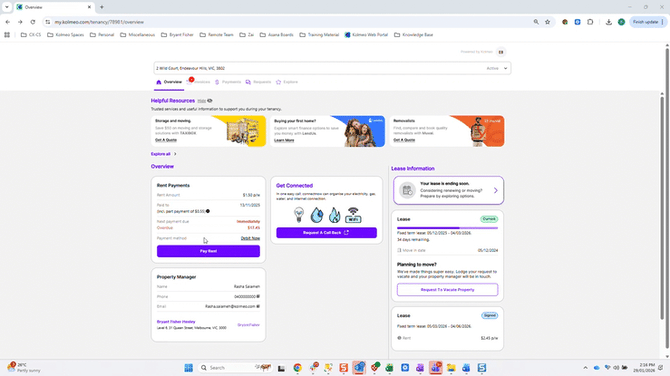Viewport: 670px width, 376px height.
Task: Click the info dot beside part payment
Action: click(x=208, y=211)
